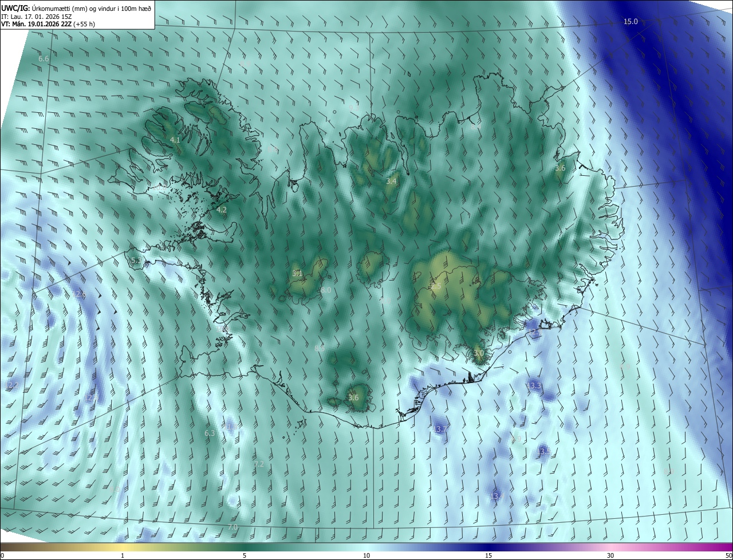Click the "15.0" value label on the map
Screen dimensions: 733x560
tap(630, 21)
